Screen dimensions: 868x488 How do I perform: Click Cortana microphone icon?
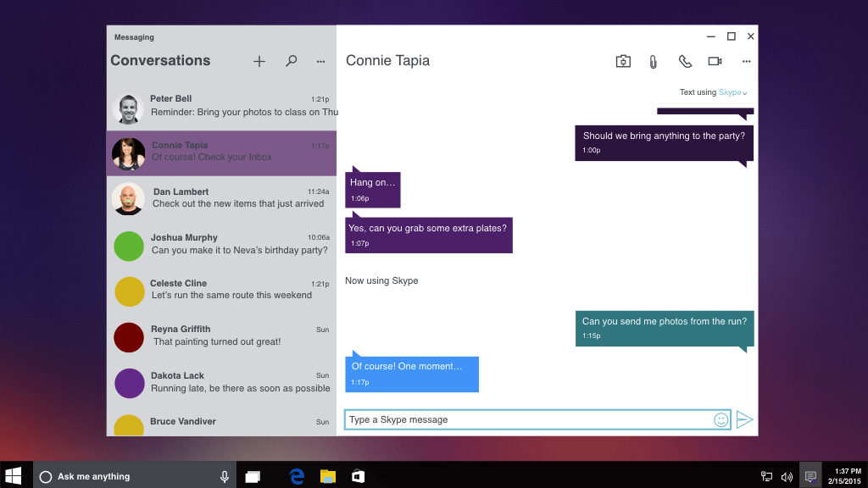pos(224,476)
